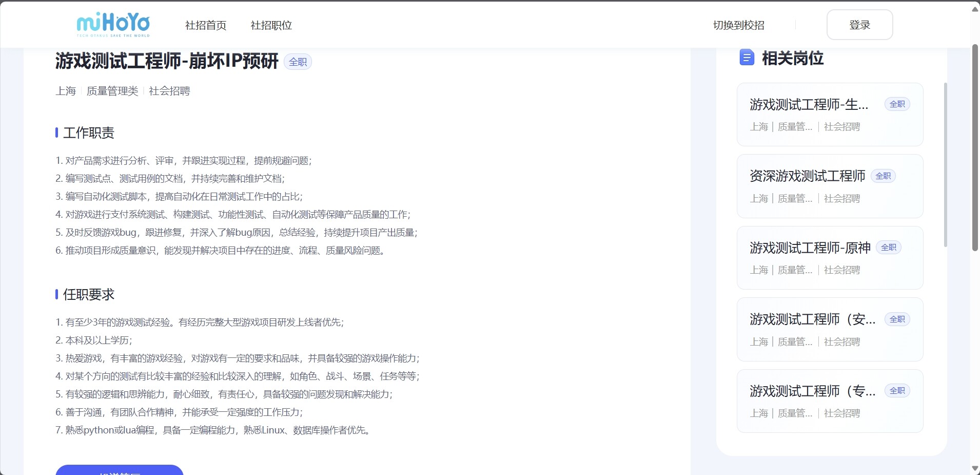Screen dimensions: 980x475
Task: Click the related jobs panel scrollbar
Action: point(945,164)
